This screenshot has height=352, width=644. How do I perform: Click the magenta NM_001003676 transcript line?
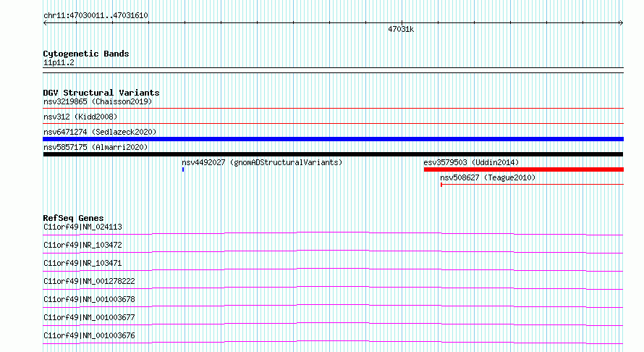333,342
